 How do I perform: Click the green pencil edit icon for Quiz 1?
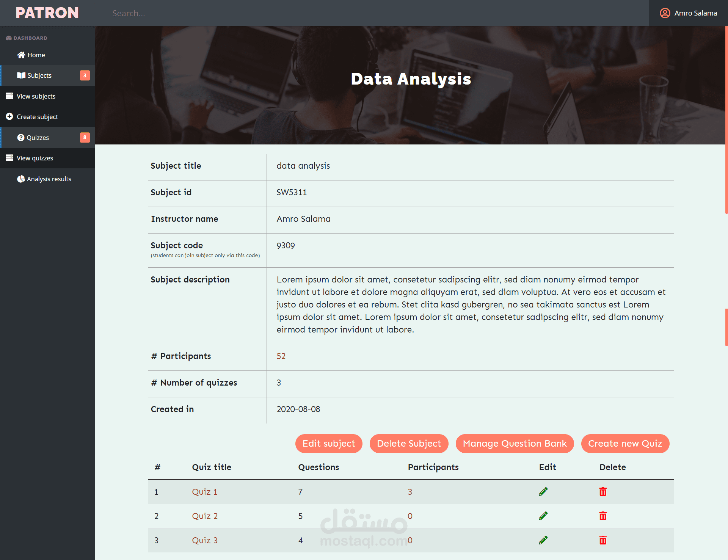tap(543, 492)
